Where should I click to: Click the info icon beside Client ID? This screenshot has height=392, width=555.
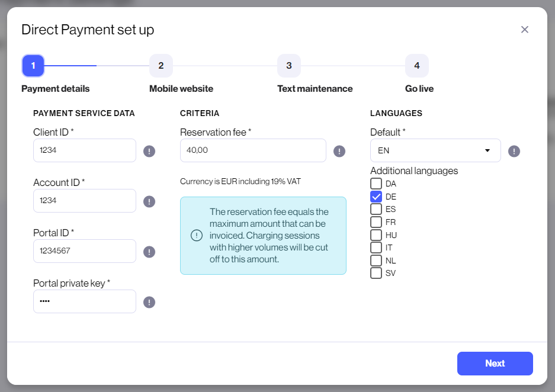(149, 151)
